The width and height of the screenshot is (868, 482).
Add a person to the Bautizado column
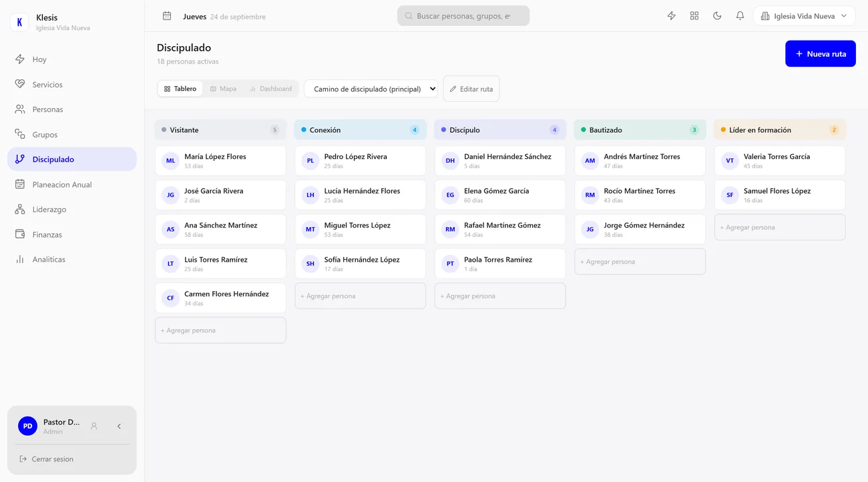click(640, 262)
